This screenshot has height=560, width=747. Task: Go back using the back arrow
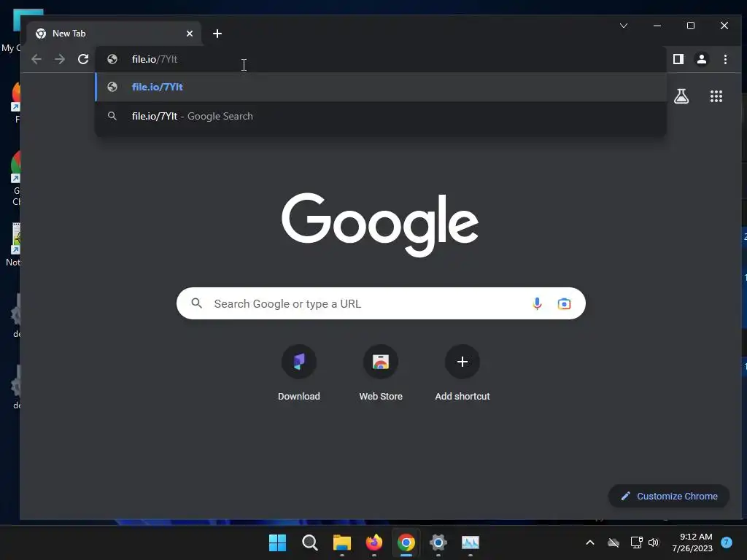(x=36, y=59)
